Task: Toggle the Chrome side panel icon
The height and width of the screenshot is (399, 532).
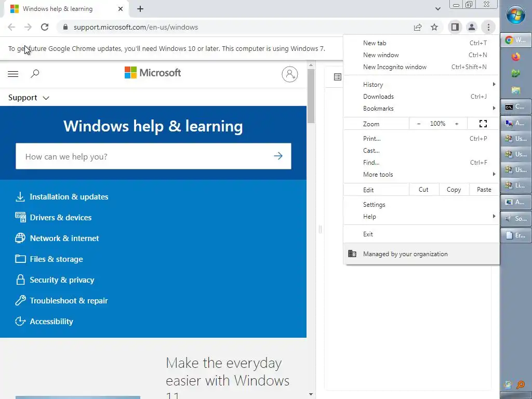Action: [455, 27]
